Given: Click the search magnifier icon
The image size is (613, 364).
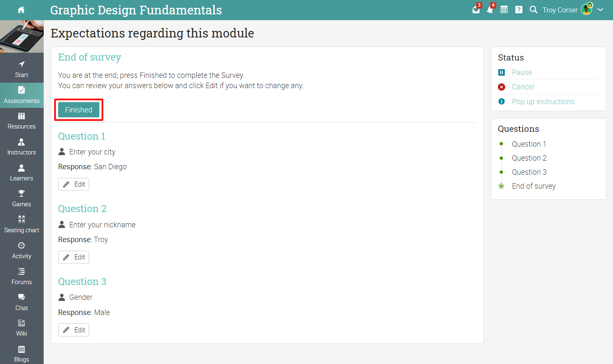Looking at the screenshot, I should point(533,10).
